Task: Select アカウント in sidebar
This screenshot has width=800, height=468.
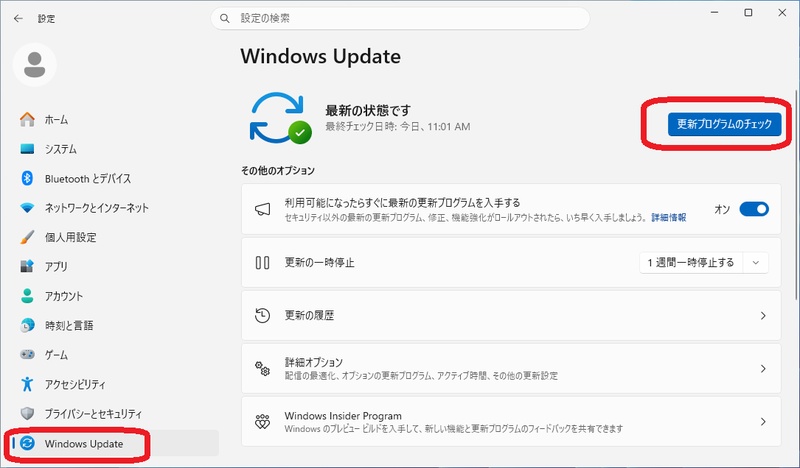Action: tap(115, 296)
